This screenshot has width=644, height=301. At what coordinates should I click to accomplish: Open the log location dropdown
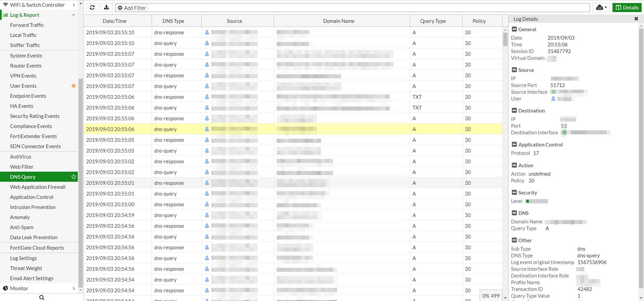[601, 8]
